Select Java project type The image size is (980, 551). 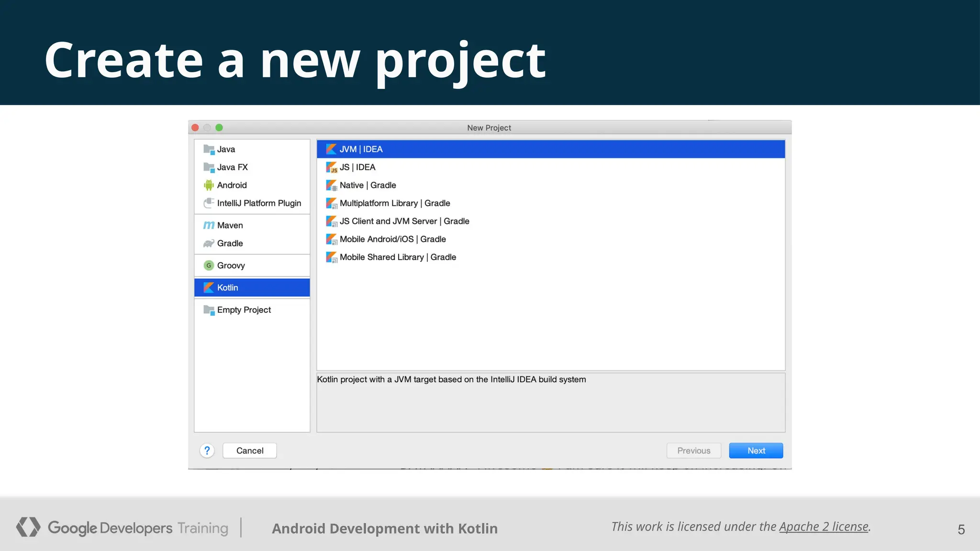pyautogui.click(x=252, y=149)
